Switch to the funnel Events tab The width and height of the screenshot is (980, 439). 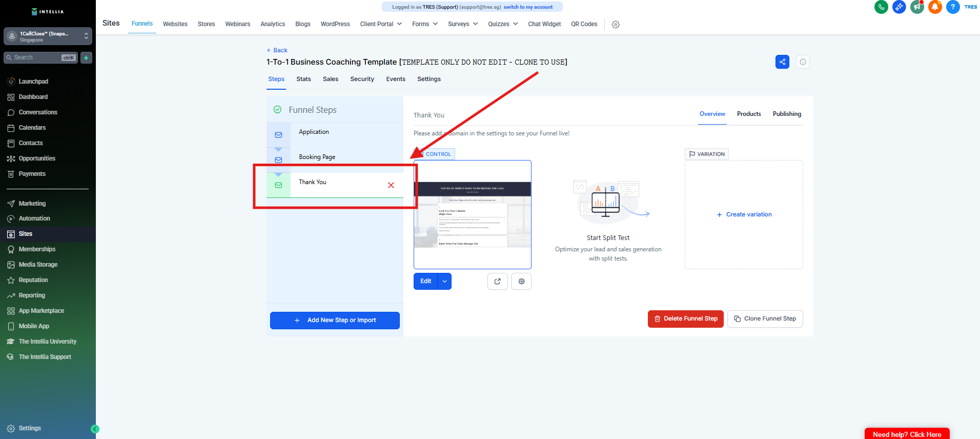[x=396, y=79]
